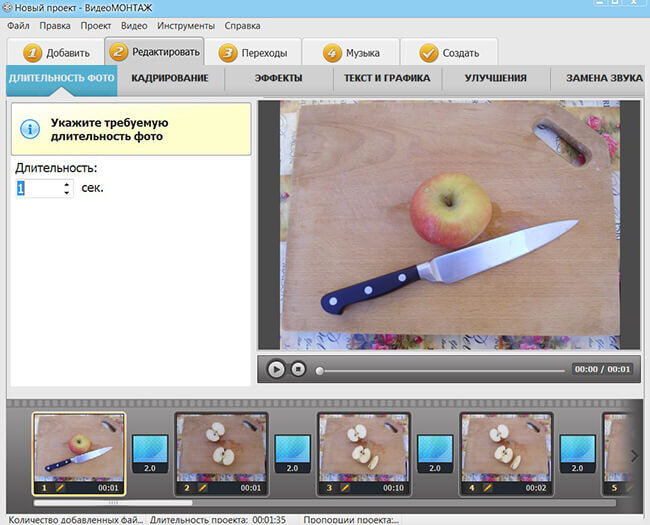Image resolution: width=650 pixels, height=525 pixels.
Task: Open the Инструменты menu
Action: click(x=186, y=26)
